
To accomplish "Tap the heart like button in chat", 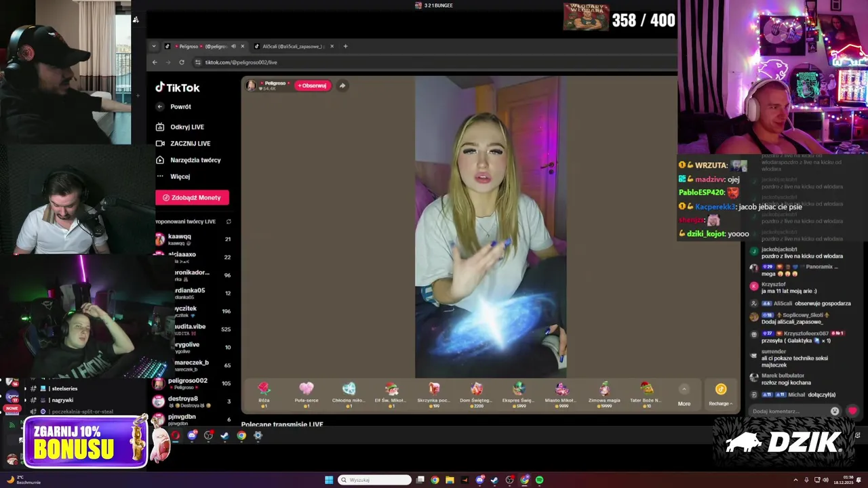I will [852, 411].
